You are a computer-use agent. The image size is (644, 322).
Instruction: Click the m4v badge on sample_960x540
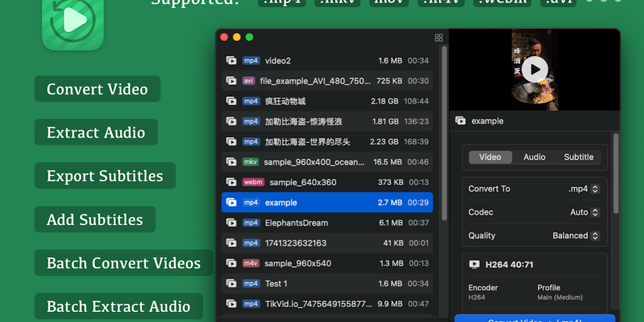(x=251, y=264)
